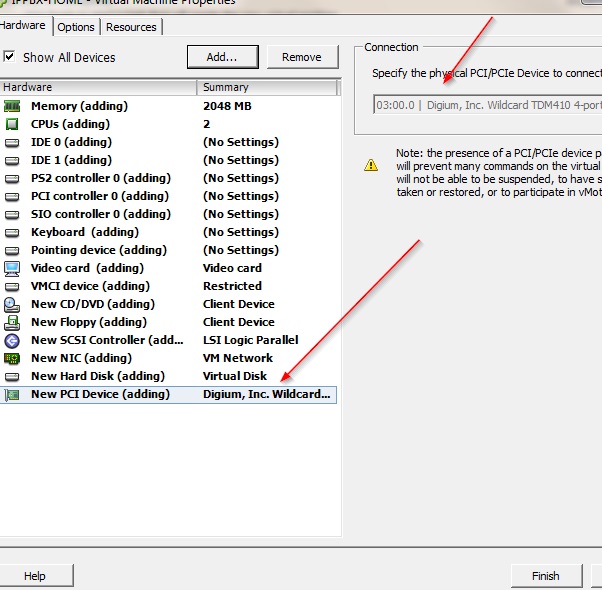Image resolution: width=602 pixels, height=590 pixels.
Task: Click the Memory device icon
Action: coord(12,106)
